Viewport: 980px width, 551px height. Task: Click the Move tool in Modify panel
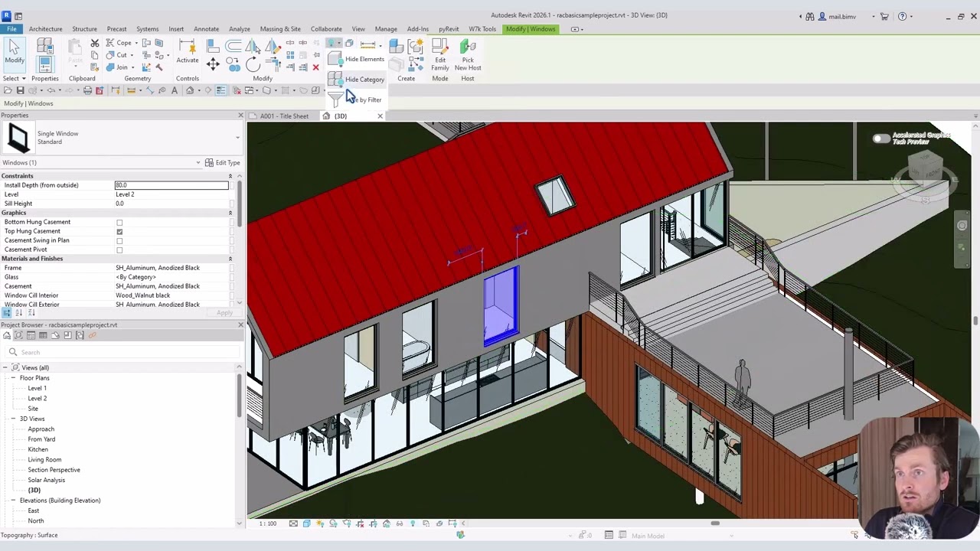click(x=213, y=64)
